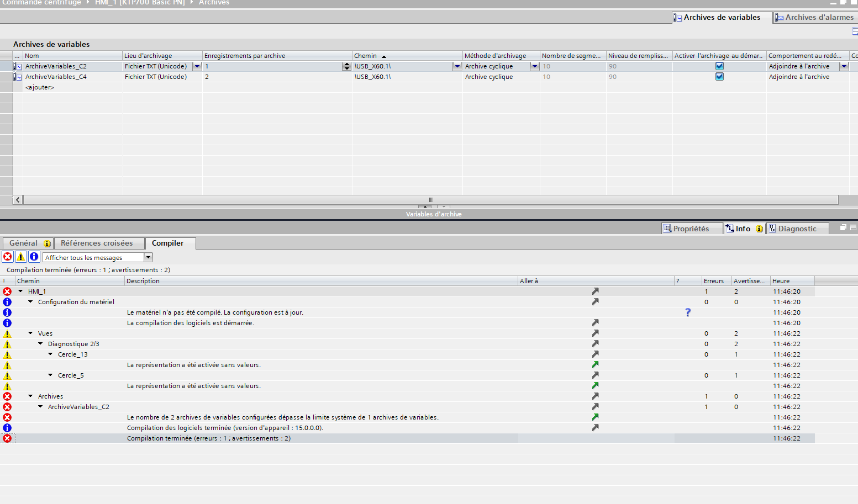The height and width of the screenshot is (504, 858).
Task: Click the Variables d'archive splitter bar
Action: [x=433, y=214]
